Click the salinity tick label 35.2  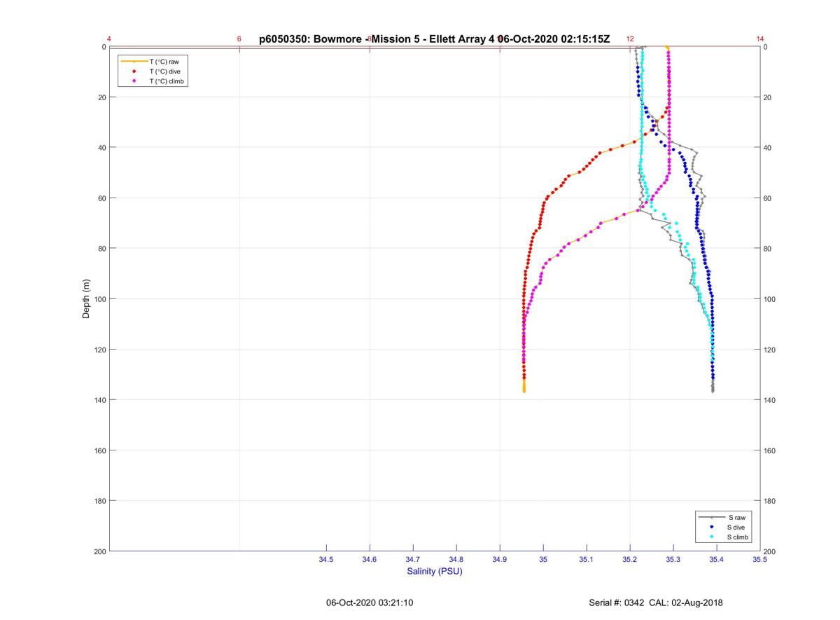(x=630, y=560)
